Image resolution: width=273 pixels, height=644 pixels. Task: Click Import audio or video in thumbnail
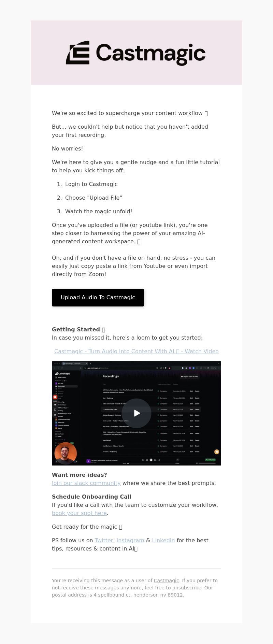pos(190,376)
